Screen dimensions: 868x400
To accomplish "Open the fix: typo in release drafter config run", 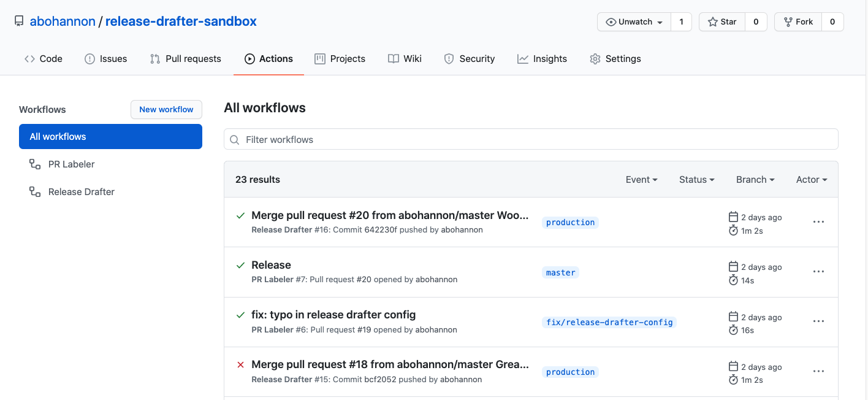I will pyautogui.click(x=333, y=315).
